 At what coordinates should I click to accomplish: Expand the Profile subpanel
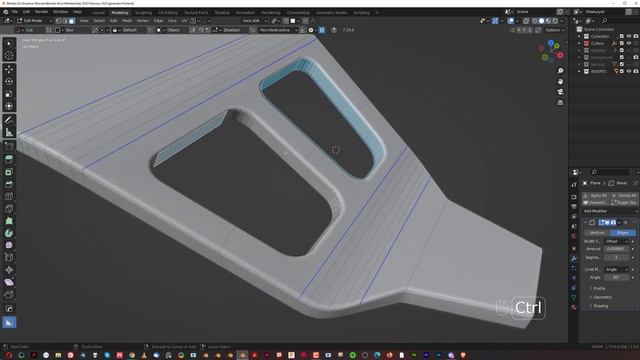point(599,289)
